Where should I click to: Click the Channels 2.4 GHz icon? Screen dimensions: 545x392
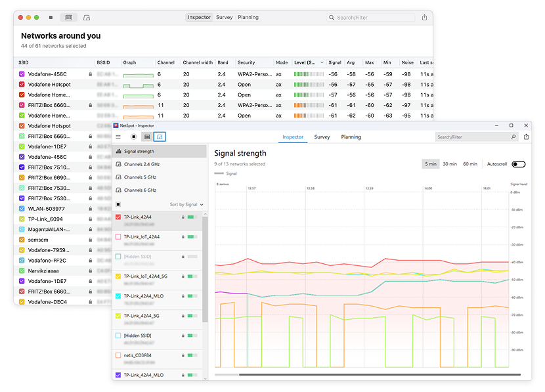(x=119, y=164)
